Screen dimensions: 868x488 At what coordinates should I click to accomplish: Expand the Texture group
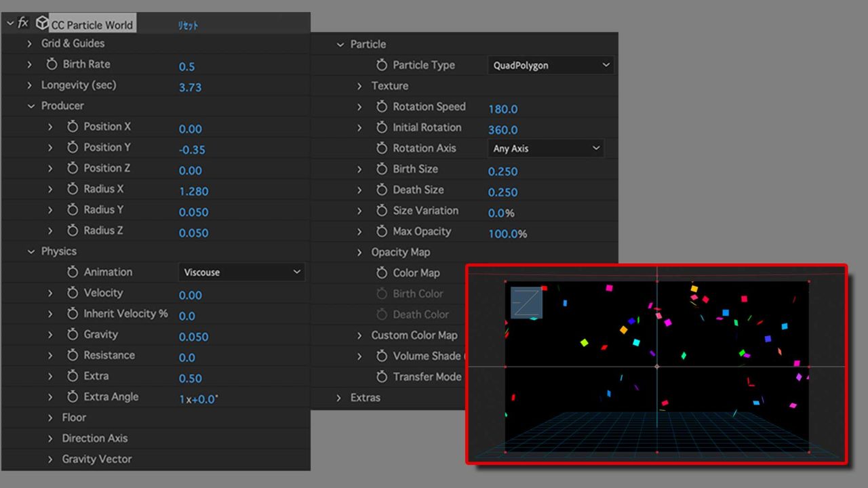tap(359, 86)
